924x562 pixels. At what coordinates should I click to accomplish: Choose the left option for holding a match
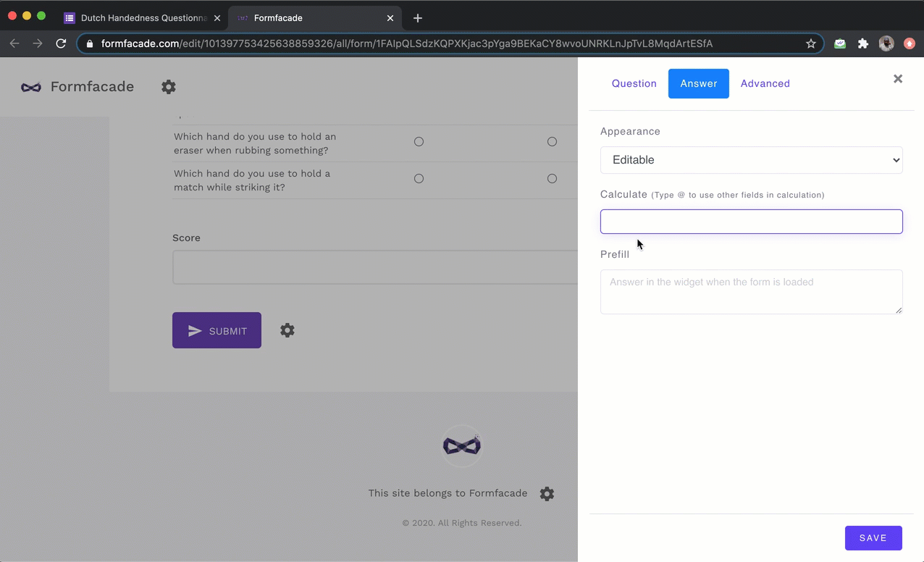pyautogui.click(x=419, y=178)
